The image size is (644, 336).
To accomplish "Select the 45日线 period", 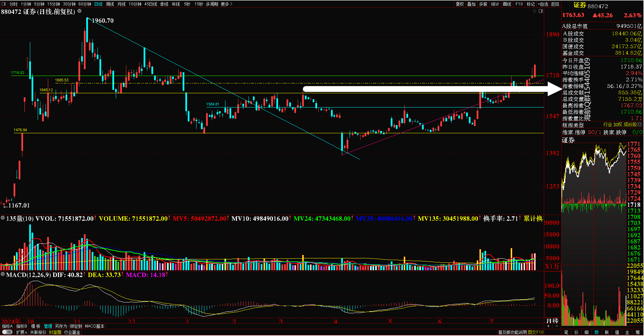I will pos(151,4).
